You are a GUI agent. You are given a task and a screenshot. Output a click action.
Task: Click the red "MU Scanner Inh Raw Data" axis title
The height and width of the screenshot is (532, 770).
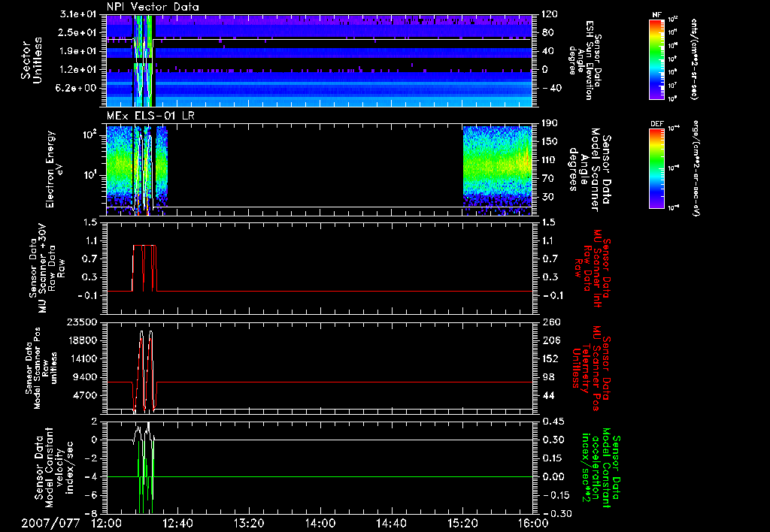(x=593, y=269)
